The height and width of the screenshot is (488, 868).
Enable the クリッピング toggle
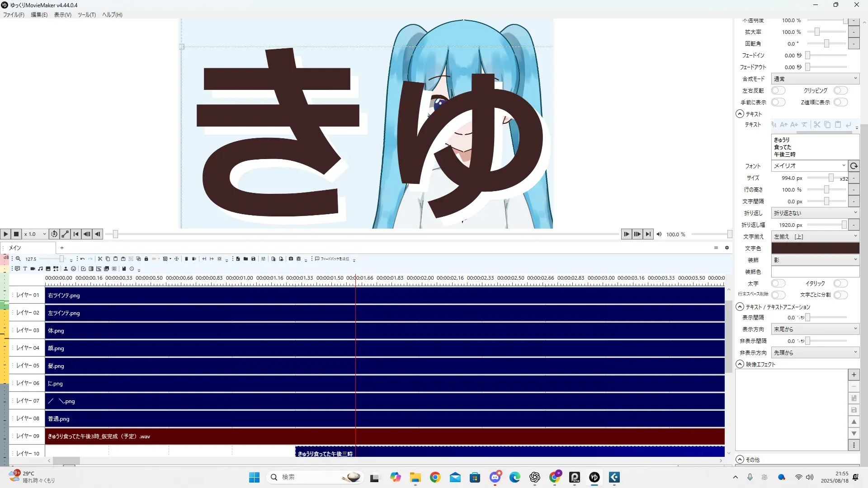point(840,90)
